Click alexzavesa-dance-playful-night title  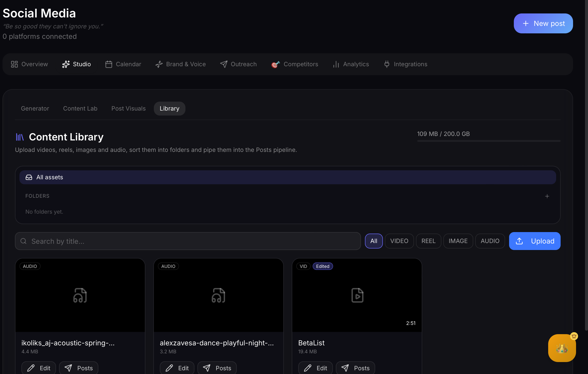pyautogui.click(x=217, y=343)
